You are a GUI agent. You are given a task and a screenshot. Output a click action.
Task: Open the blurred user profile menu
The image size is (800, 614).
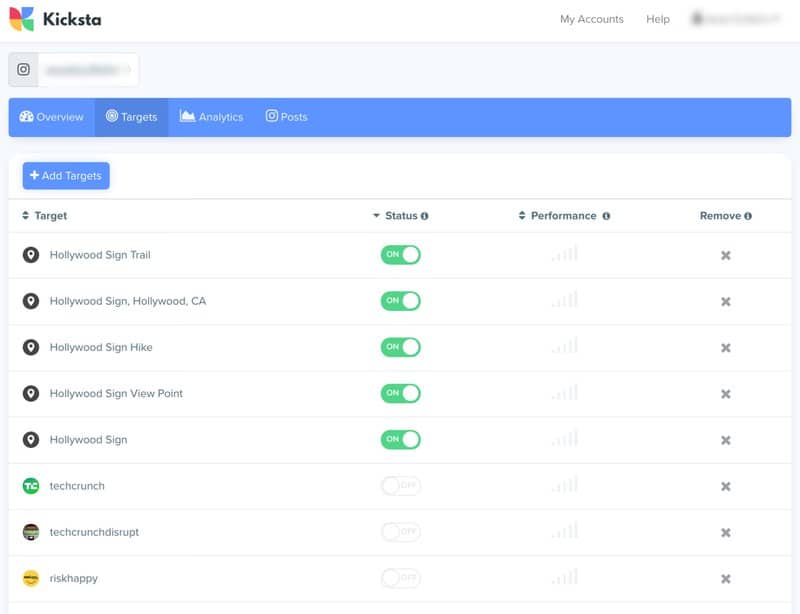point(735,19)
